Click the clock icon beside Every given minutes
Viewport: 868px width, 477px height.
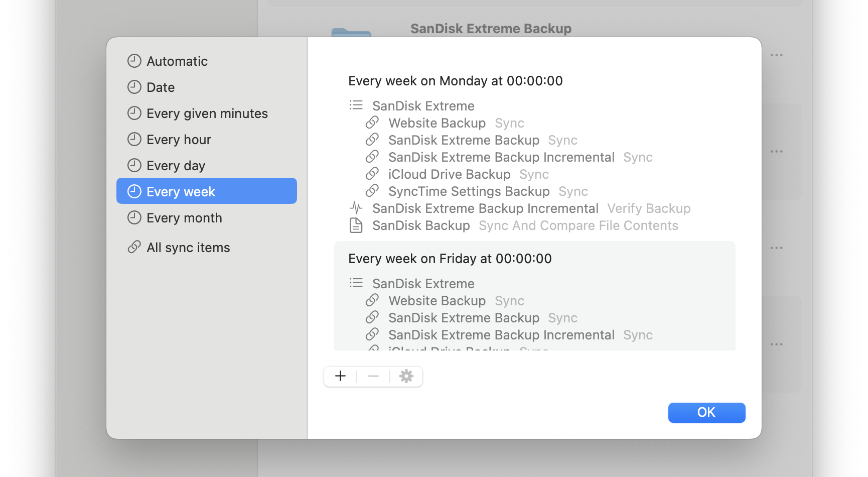coord(134,113)
